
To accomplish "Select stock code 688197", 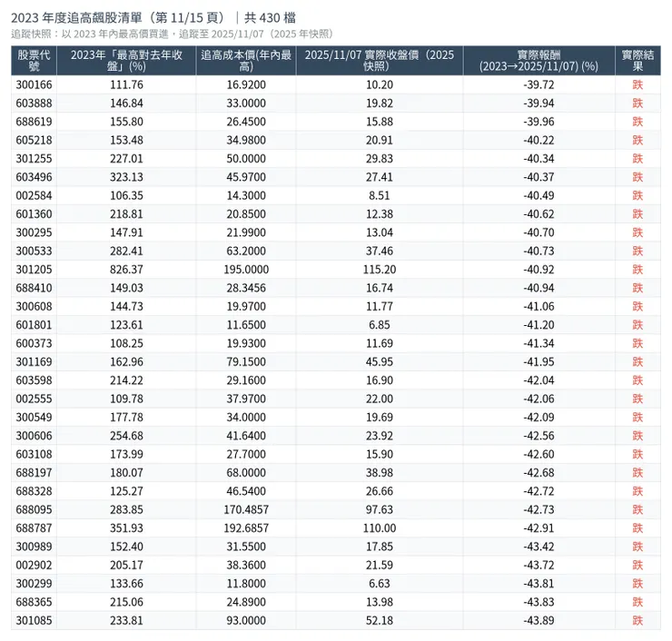I will click(34, 473).
